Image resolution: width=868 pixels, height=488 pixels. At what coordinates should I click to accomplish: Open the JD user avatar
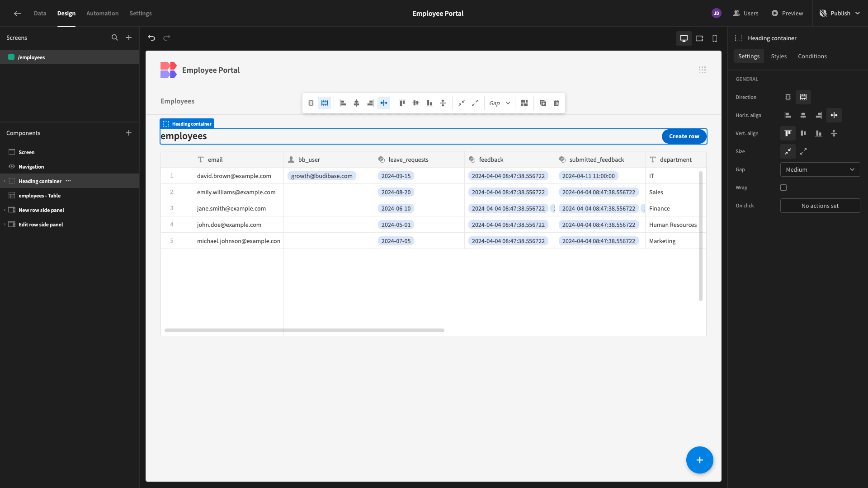(717, 14)
